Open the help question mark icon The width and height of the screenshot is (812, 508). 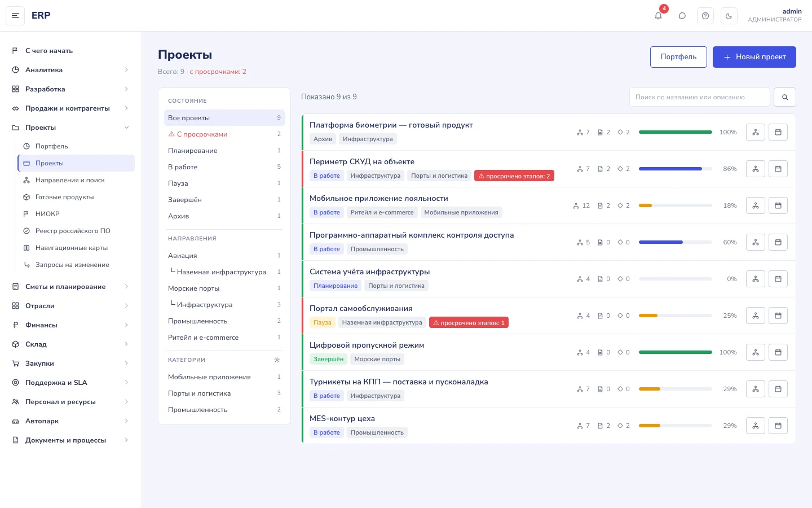[x=705, y=16]
